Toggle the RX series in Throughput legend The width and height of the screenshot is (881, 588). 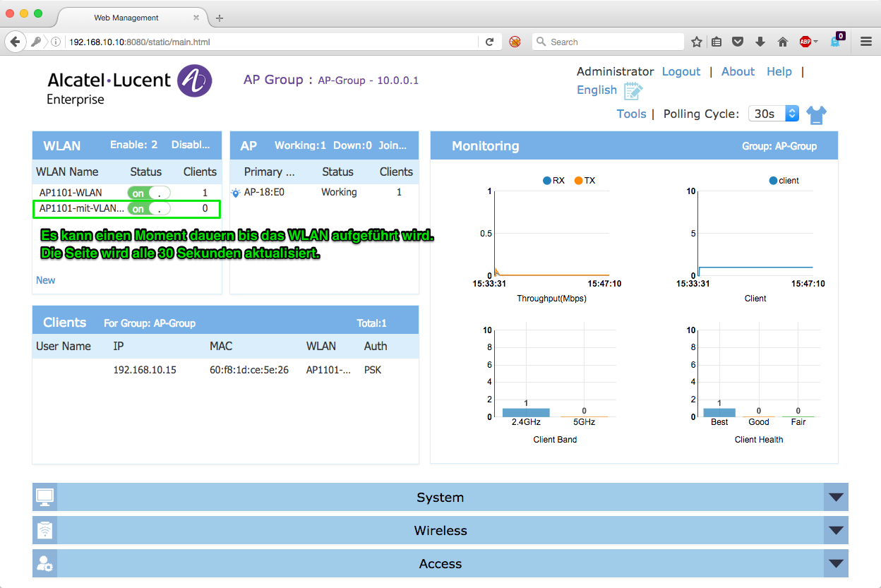(553, 181)
